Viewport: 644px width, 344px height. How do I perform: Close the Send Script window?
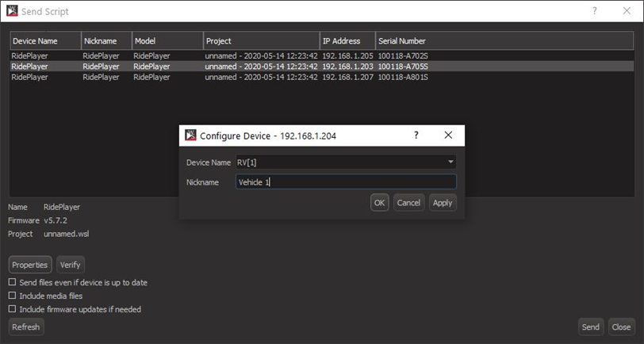(x=627, y=11)
